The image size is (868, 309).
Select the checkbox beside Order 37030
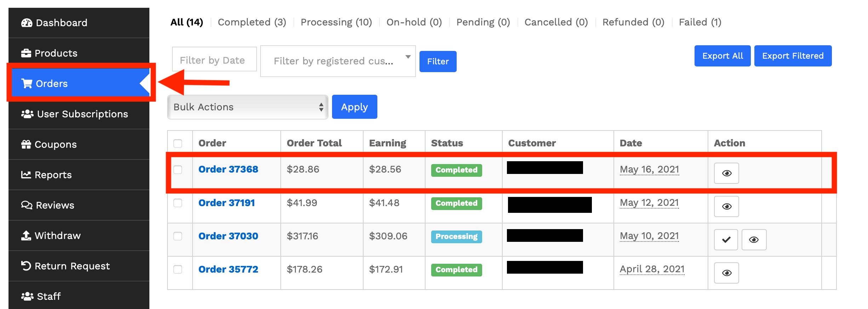[178, 236]
